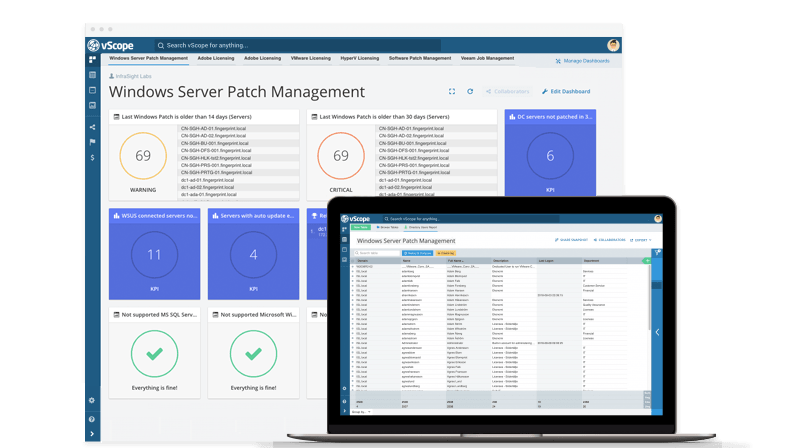800x448 pixels.
Task: Click the Not supported Microsoft Windows checkmark
Action: point(253,354)
